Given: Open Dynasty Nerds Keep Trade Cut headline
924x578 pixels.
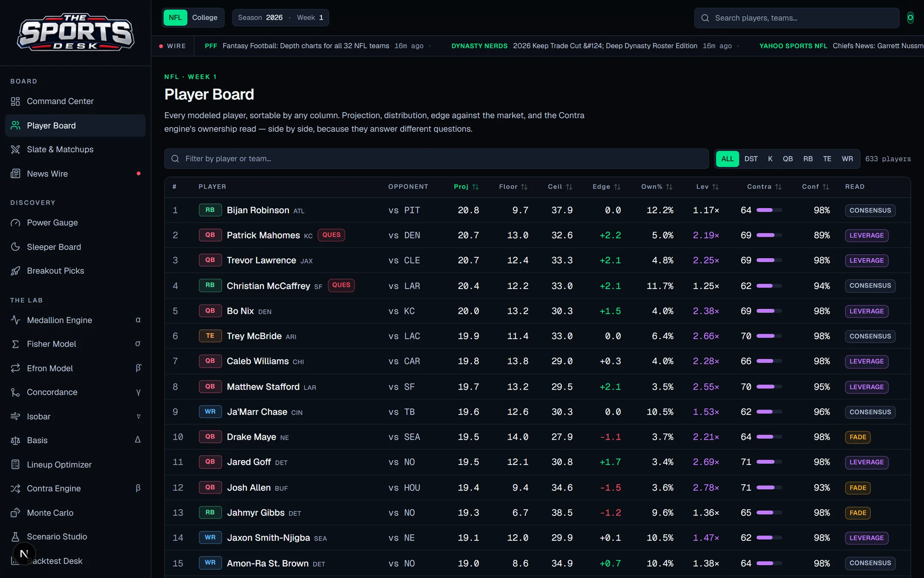Looking at the screenshot, I should (x=605, y=46).
